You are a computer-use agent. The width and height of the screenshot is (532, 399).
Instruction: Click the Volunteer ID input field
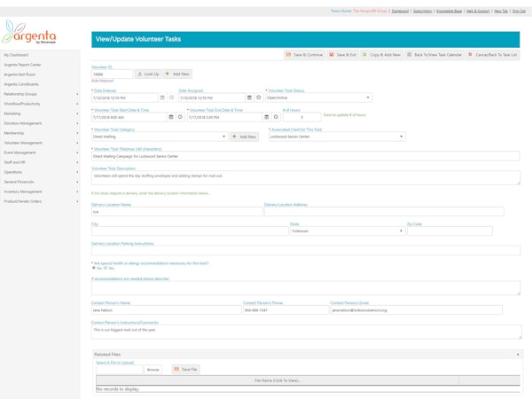(113, 74)
